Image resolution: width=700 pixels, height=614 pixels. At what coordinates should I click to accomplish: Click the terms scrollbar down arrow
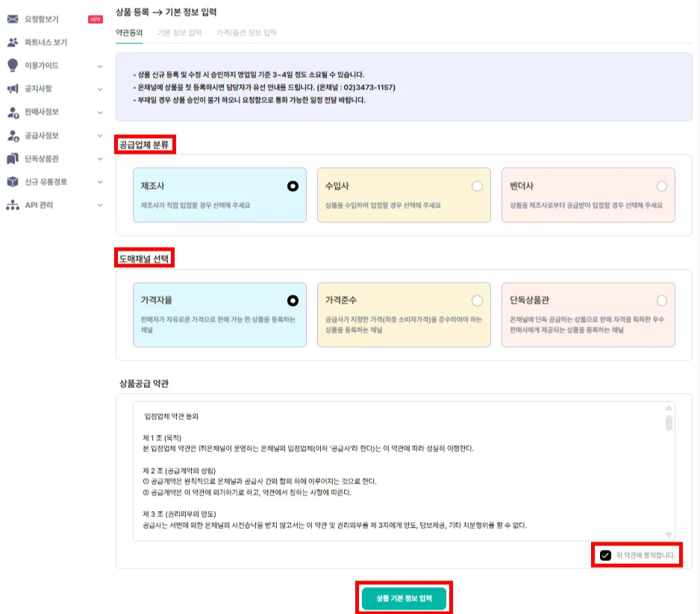(669, 535)
